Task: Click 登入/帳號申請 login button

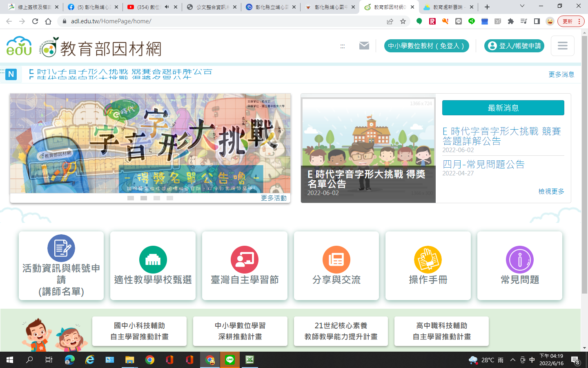Action: click(514, 46)
